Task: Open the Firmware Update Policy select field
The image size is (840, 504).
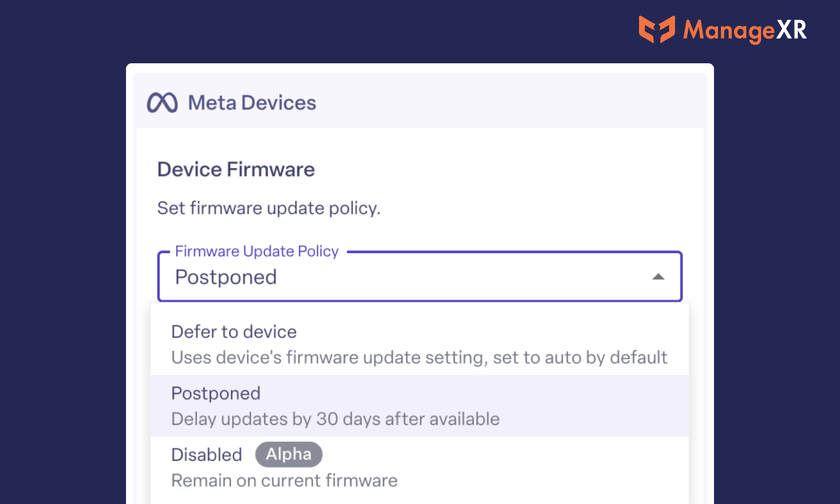Action: pos(419,276)
